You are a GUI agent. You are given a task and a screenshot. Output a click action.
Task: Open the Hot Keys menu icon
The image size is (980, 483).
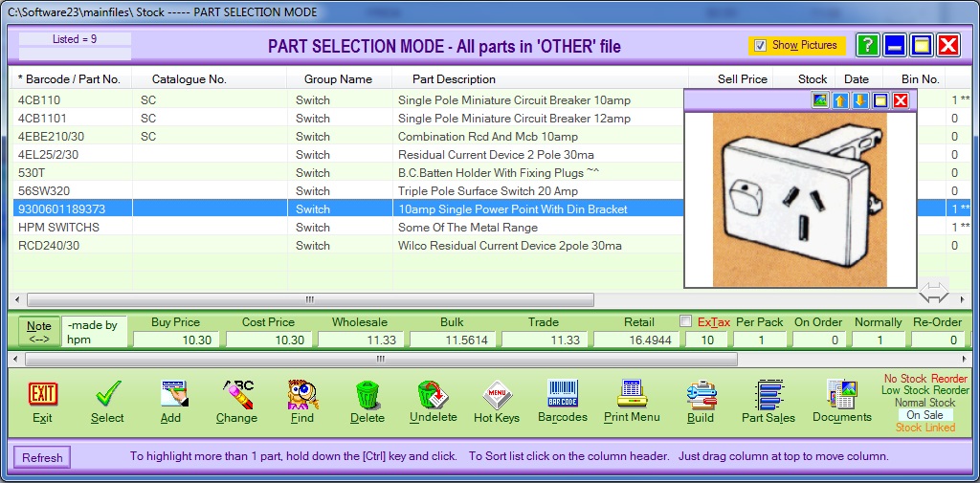click(497, 395)
